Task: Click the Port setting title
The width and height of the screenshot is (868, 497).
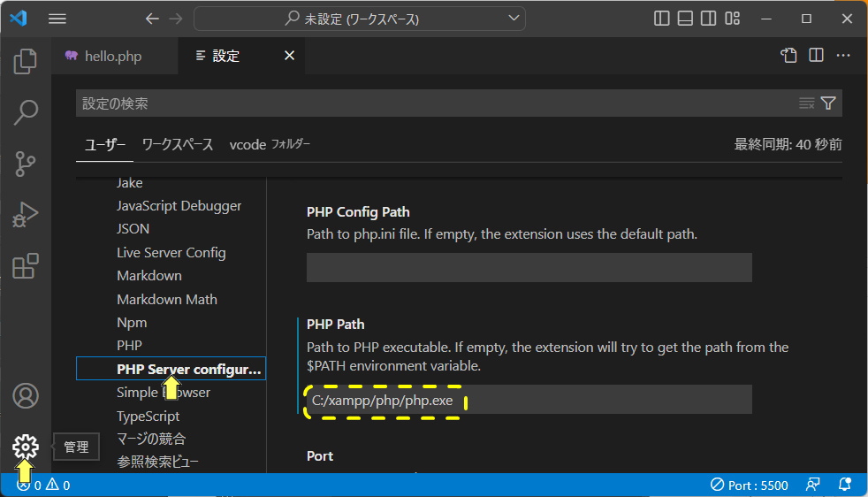Action: pyautogui.click(x=320, y=456)
